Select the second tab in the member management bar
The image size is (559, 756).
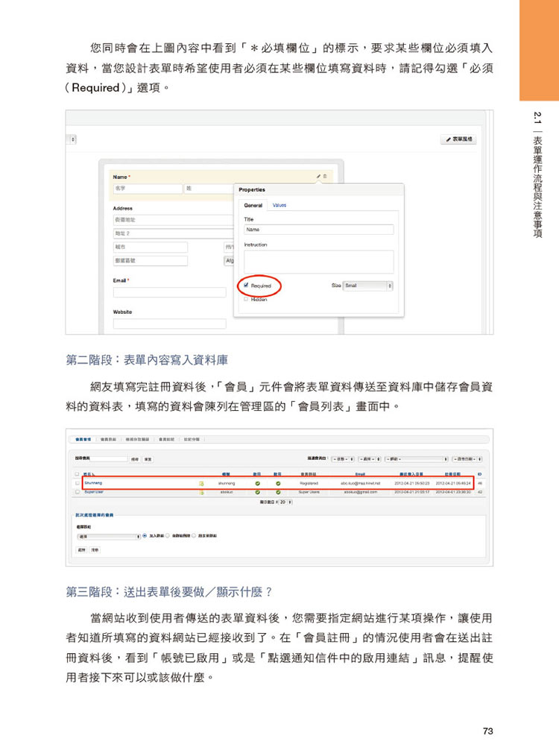[108, 439]
